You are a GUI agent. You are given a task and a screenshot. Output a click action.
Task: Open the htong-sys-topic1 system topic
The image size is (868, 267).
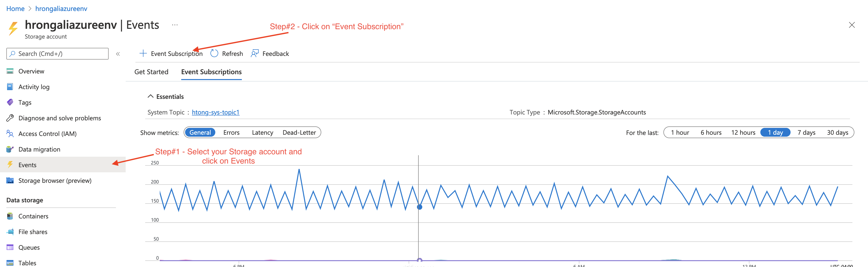coord(215,112)
